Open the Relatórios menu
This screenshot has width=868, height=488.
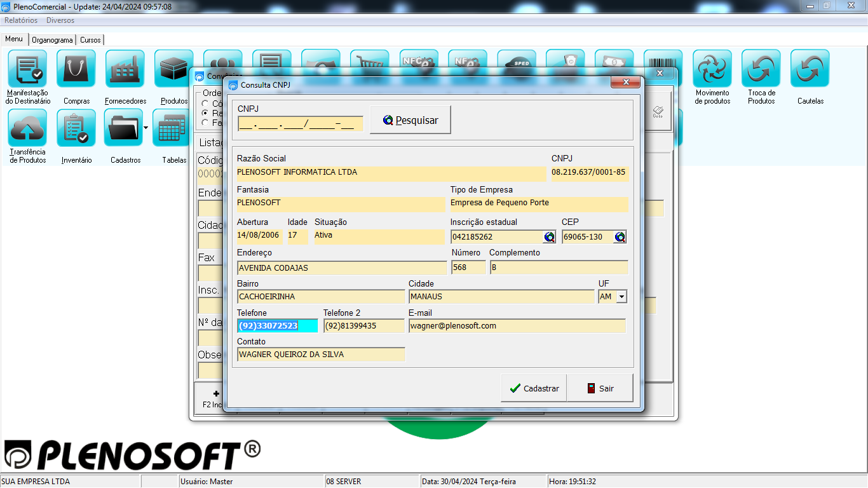tap(21, 20)
